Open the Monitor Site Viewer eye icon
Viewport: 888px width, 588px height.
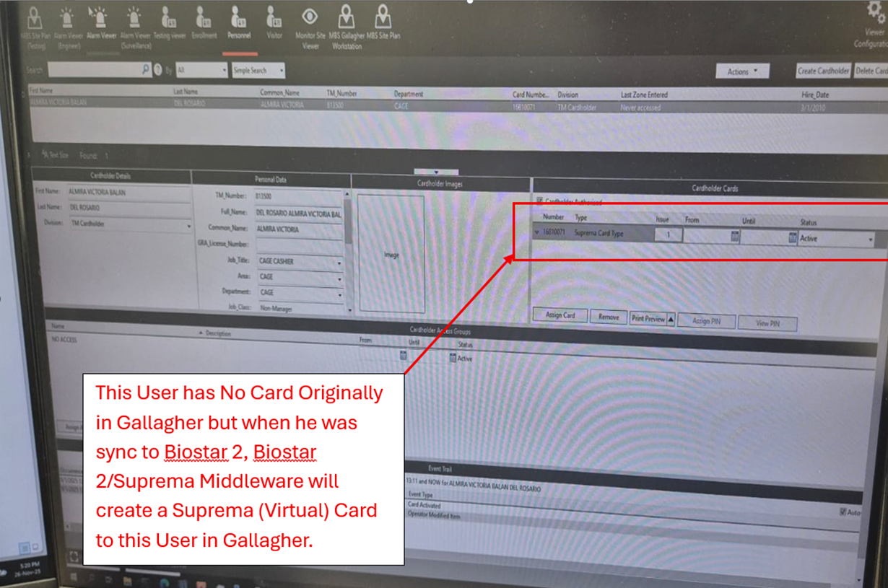click(x=310, y=16)
